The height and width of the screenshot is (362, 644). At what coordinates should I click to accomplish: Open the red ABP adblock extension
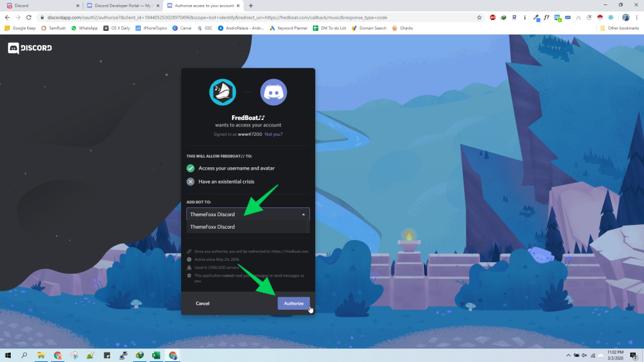(x=492, y=18)
